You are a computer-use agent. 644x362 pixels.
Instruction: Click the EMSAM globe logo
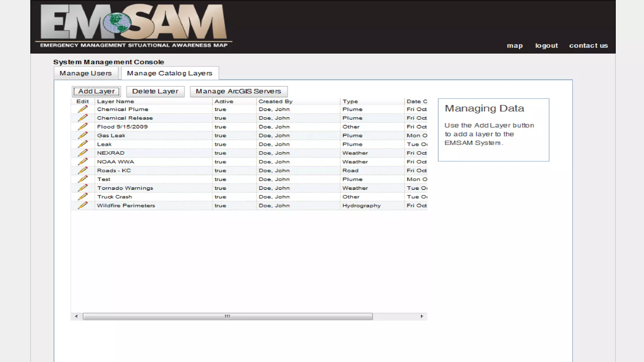pyautogui.click(x=117, y=23)
